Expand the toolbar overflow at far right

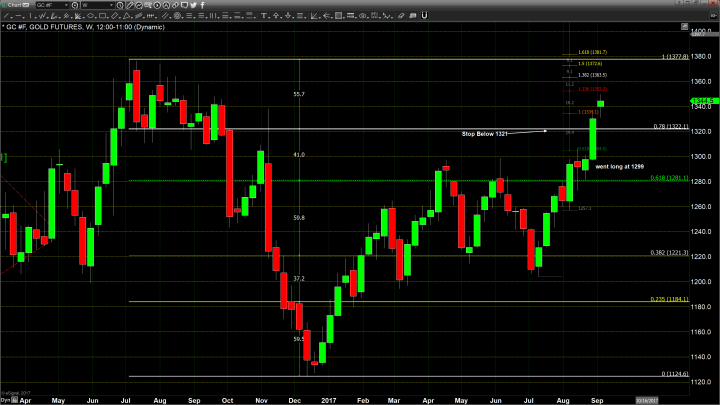click(x=712, y=16)
